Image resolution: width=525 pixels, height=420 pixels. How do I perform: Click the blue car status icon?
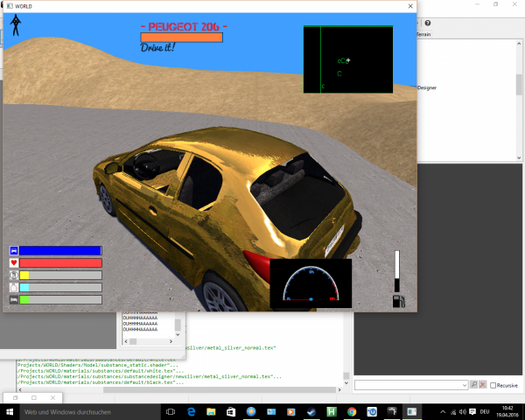click(x=14, y=250)
